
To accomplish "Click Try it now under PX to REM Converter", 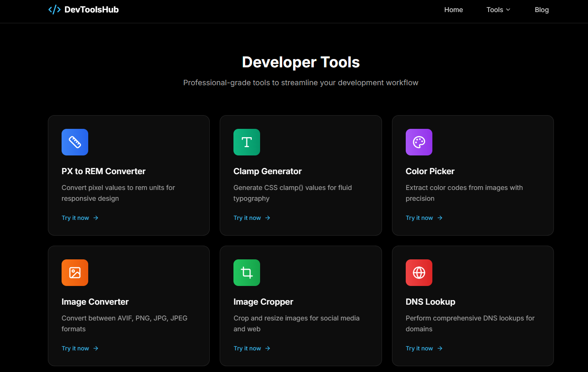I will 80,218.
